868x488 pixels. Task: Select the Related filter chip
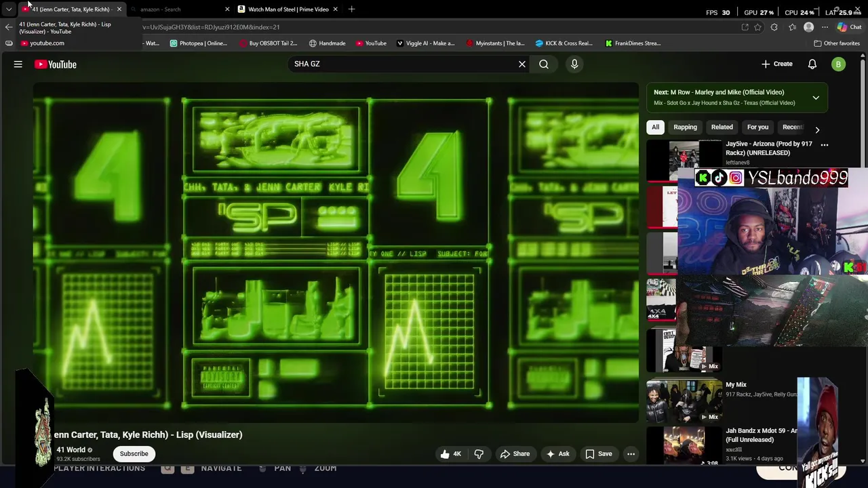click(x=722, y=127)
